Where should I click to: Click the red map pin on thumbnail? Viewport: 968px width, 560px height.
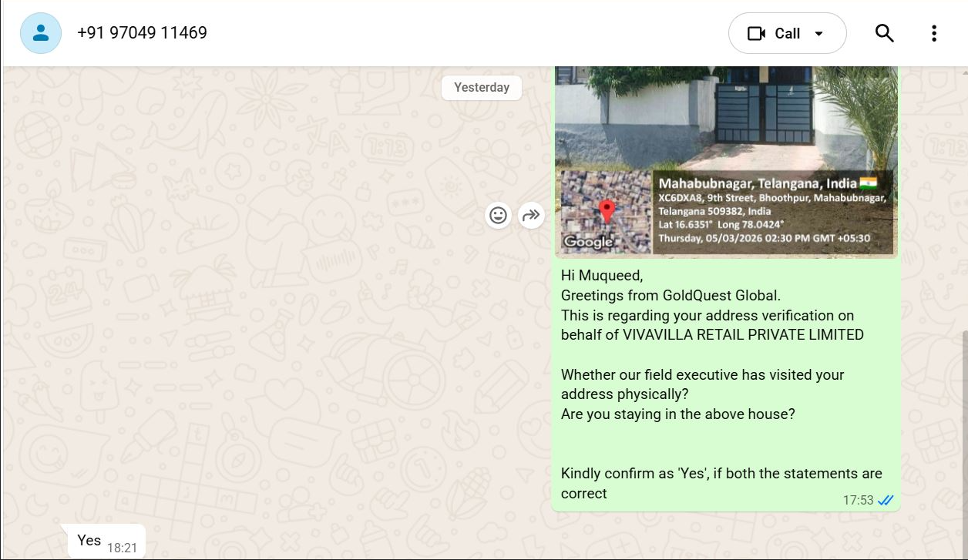pos(607,211)
